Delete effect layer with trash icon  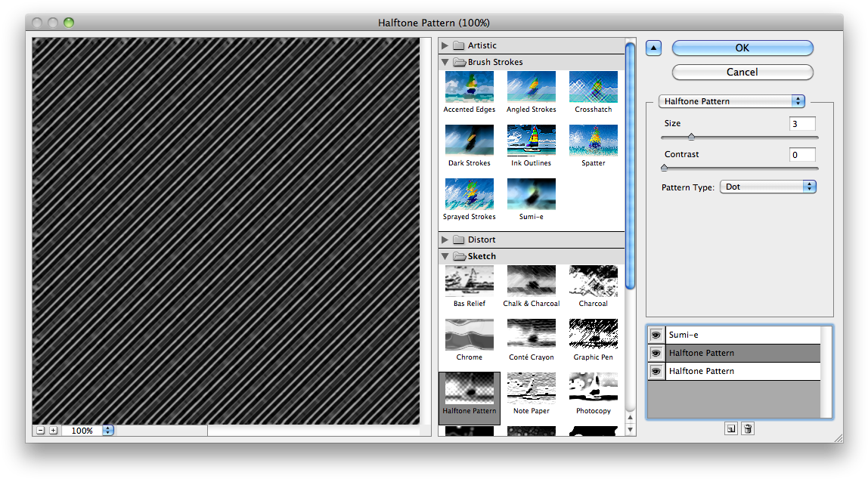pos(747,428)
